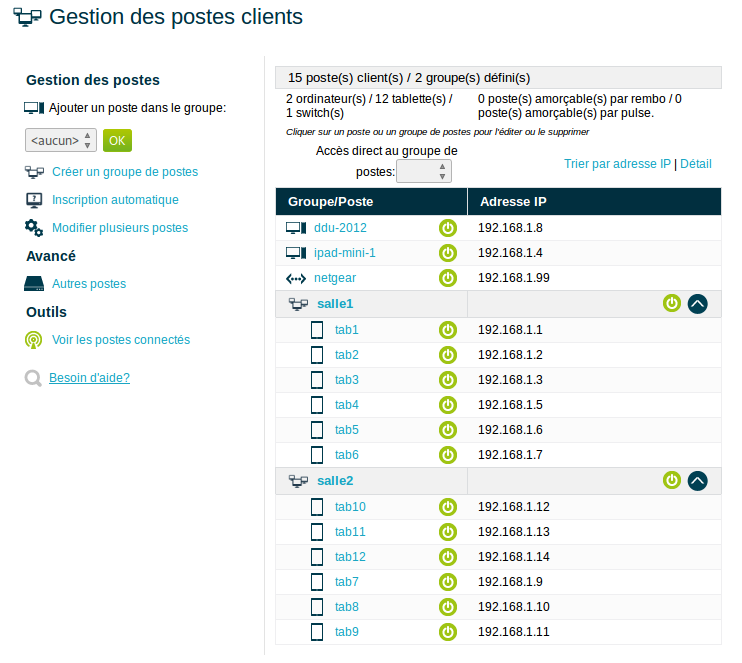
Task: Click the power icon for tab3
Action: (448, 380)
